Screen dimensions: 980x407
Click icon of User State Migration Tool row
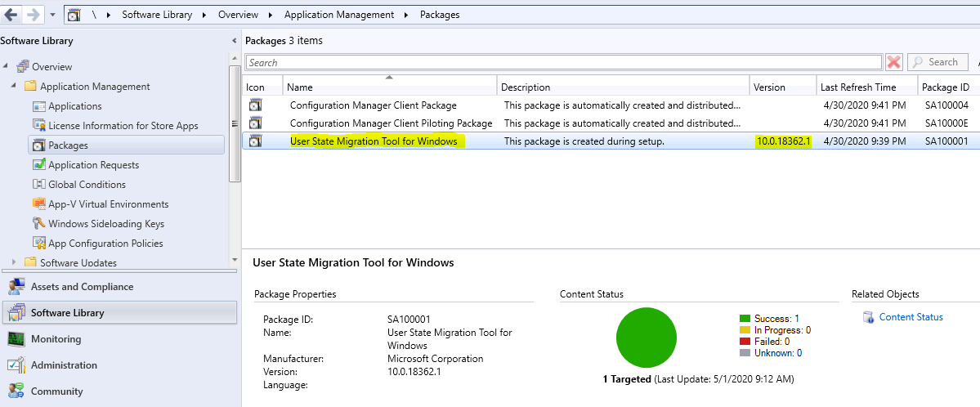coord(255,141)
